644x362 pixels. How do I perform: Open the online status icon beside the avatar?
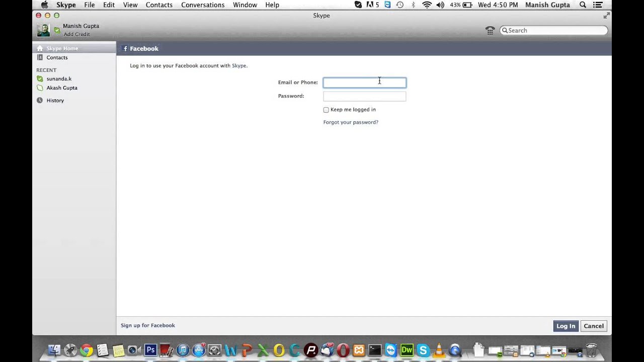pyautogui.click(x=57, y=31)
